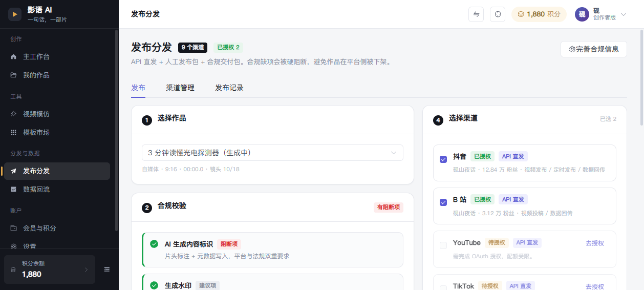This screenshot has width=644, height=290.
Task: Click the 会员与积分 folder icon
Action: point(13,228)
